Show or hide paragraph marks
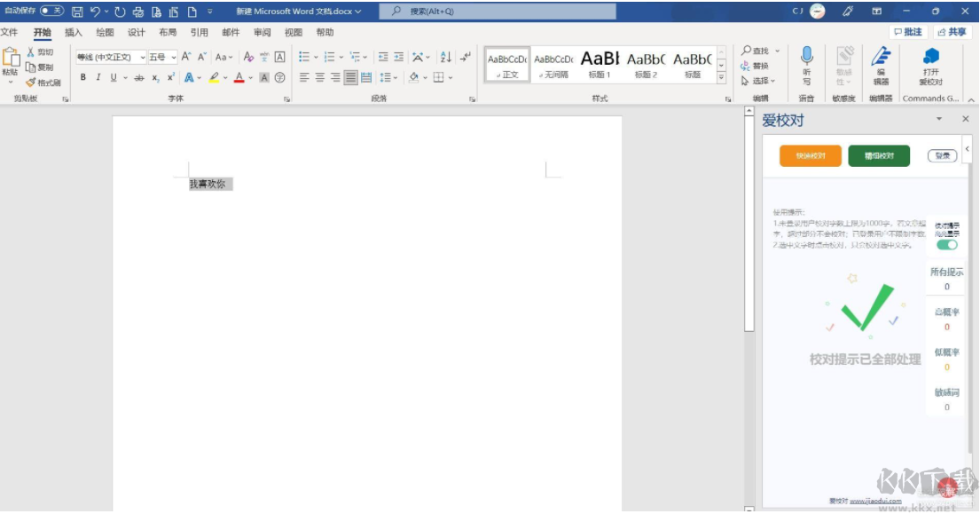980x514 pixels. click(466, 57)
